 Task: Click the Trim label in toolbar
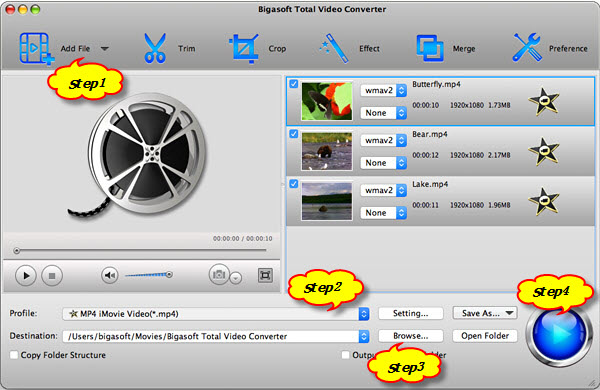pos(187,49)
